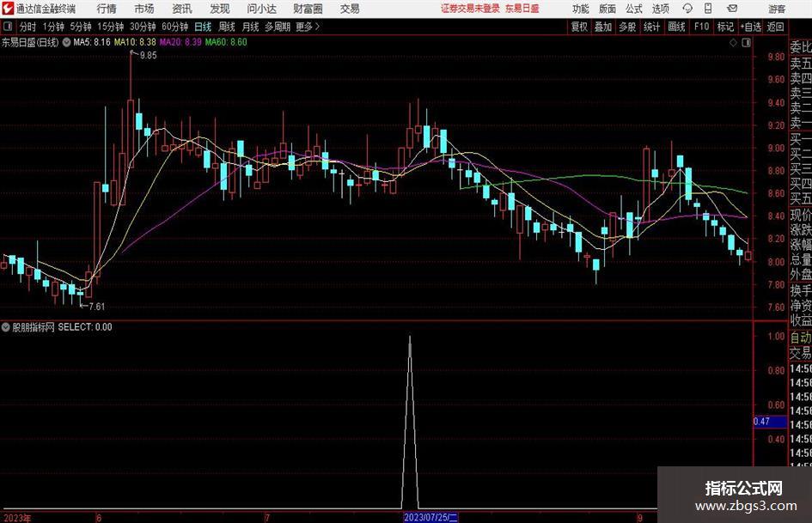Open the 问小达 menu
The height and width of the screenshot is (523, 812).
click(261, 9)
